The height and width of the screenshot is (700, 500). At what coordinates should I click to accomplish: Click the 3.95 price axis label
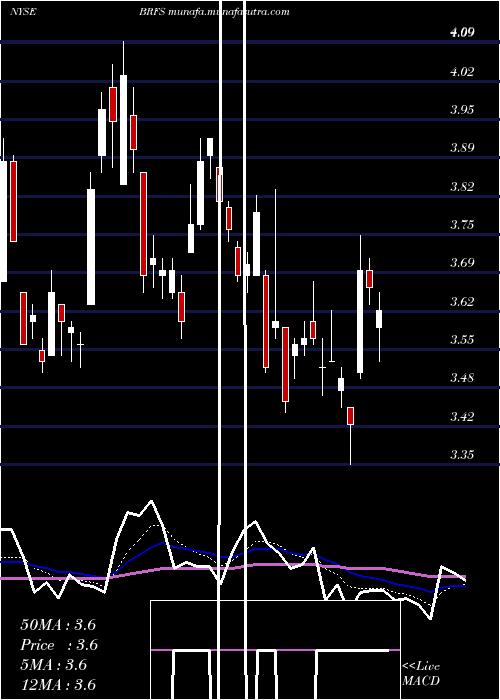[x=462, y=110]
